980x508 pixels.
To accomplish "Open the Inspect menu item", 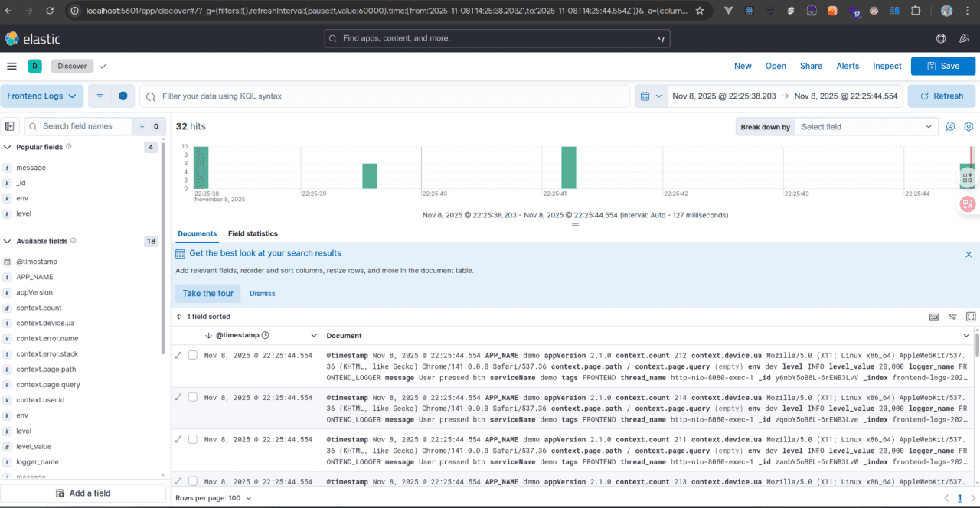I will tap(887, 66).
